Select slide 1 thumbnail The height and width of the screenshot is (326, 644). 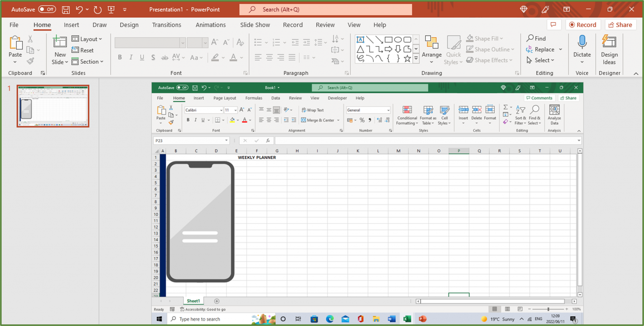[x=53, y=106]
